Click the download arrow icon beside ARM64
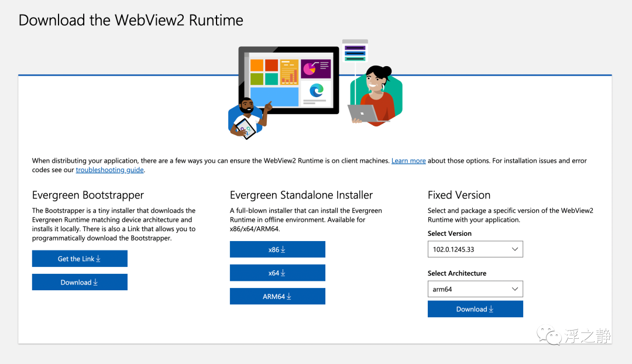632x364 pixels. tap(288, 296)
